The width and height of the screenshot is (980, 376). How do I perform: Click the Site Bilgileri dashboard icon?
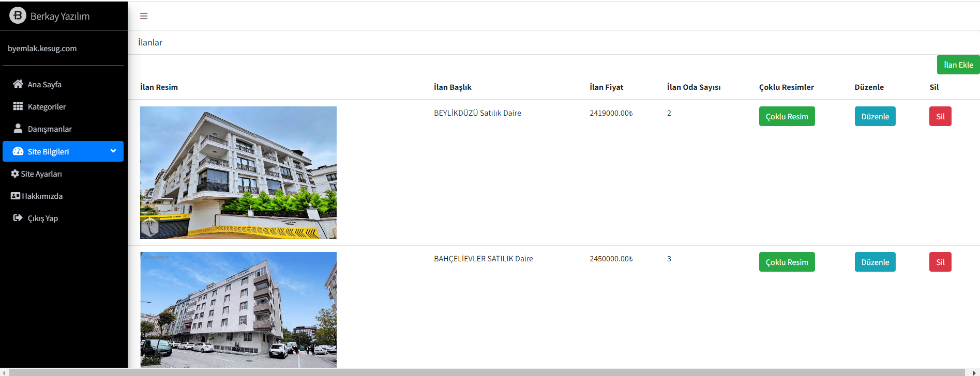(x=18, y=151)
